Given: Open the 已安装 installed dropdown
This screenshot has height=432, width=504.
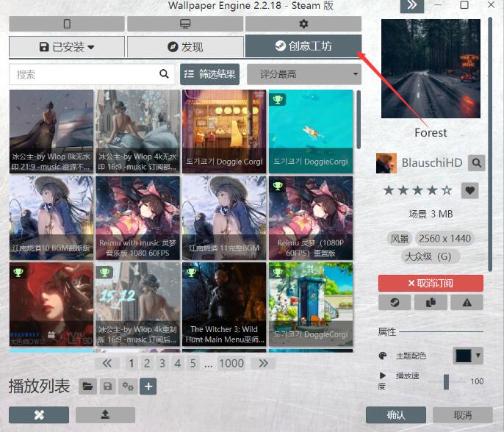Looking at the screenshot, I should pyautogui.click(x=66, y=47).
